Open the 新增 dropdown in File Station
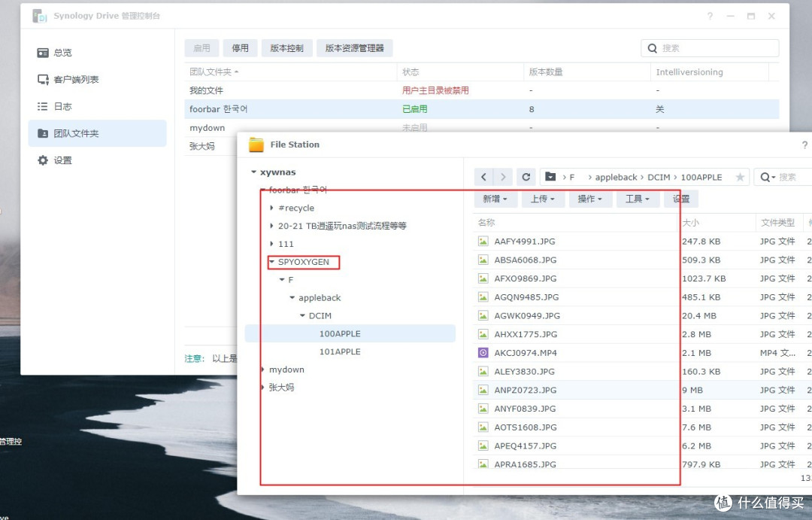Screen dimensions: 812x520 pos(494,199)
